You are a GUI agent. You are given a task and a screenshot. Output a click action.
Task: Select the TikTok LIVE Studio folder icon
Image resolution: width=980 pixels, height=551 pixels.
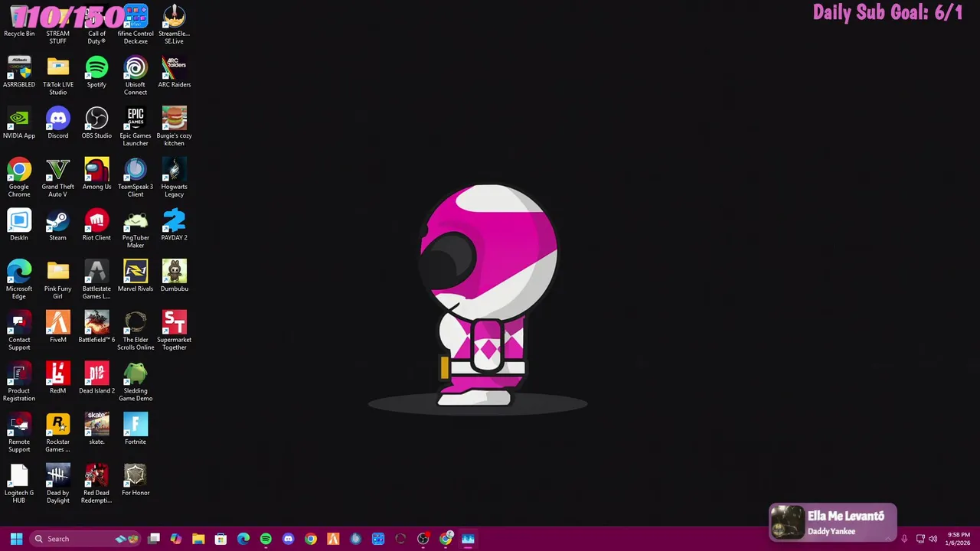(x=58, y=76)
